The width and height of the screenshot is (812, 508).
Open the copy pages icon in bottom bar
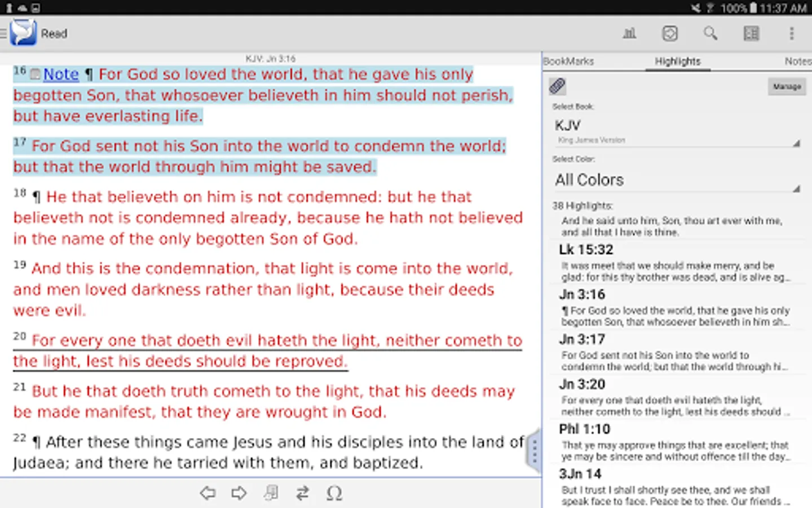pos(271,493)
